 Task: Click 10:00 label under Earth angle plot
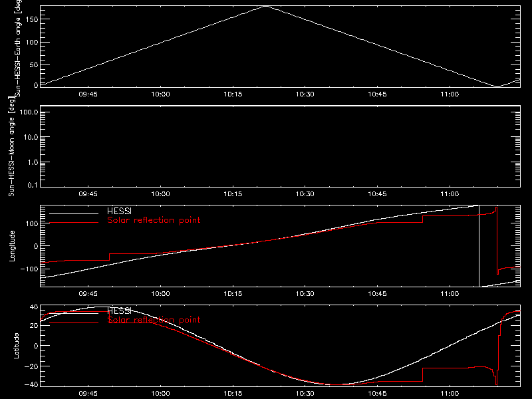tap(160, 94)
